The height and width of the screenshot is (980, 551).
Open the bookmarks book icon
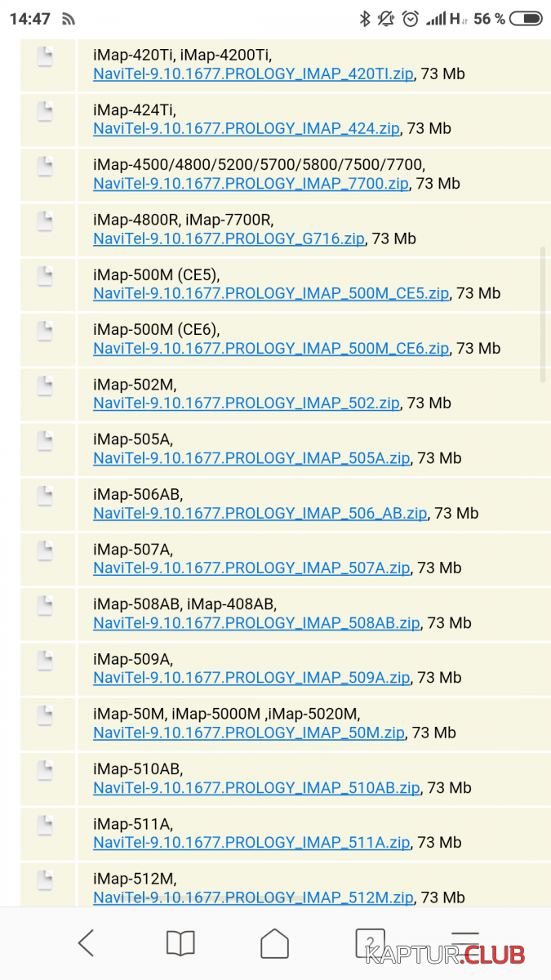pyautogui.click(x=180, y=943)
